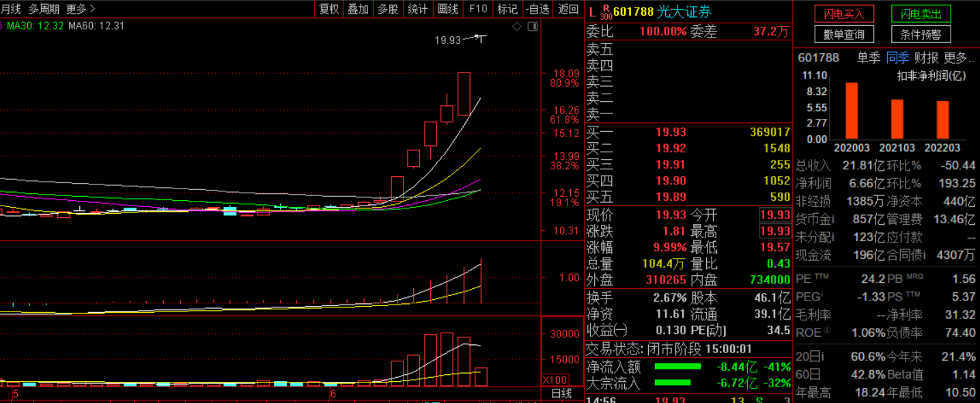The image size is (980, 403).
Task: Click the 换手 value 2.67%
Action: tap(669, 298)
